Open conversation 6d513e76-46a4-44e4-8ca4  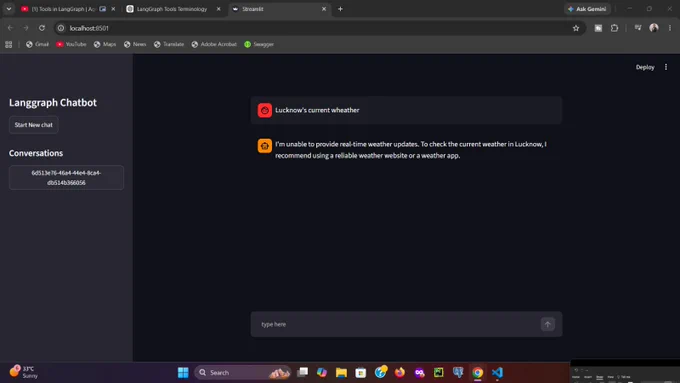(66, 177)
